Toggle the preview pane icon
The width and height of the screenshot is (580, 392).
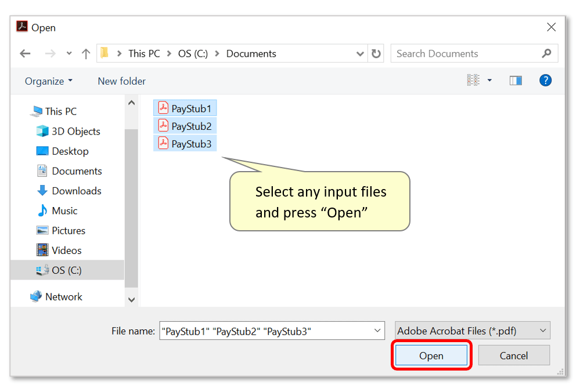tap(516, 81)
